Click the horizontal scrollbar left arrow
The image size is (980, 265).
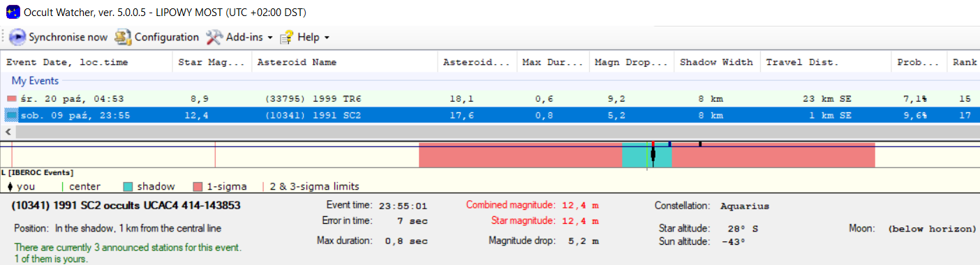(8, 132)
